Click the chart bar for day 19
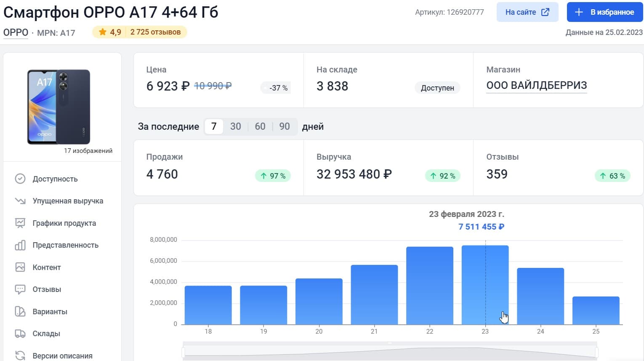 pyautogui.click(x=263, y=305)
